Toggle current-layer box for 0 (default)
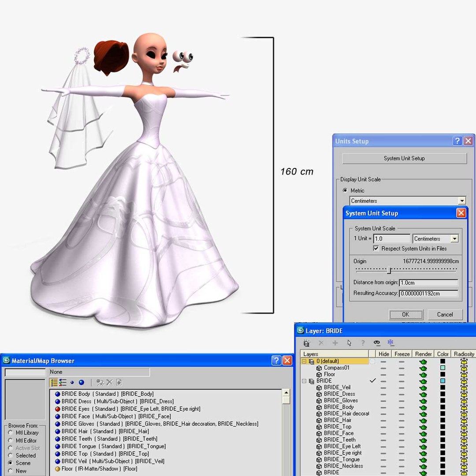The height and width of the screenshot is (476, 476). [x=372, y=361]
